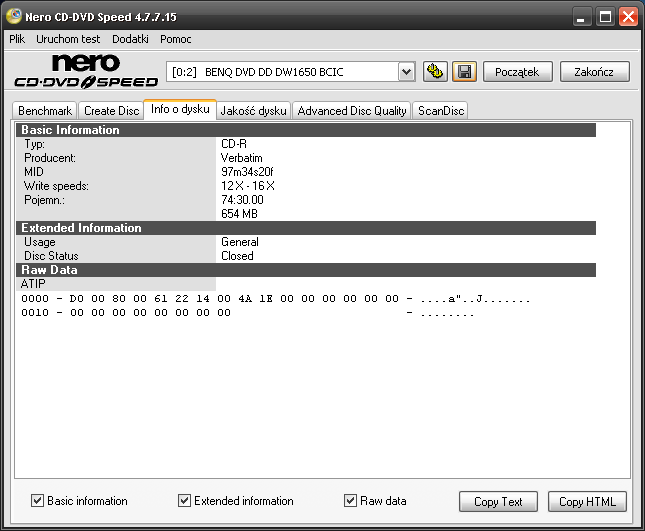Click the Copy HTML button
The image size is (645, 531).
[x=587, y=501]
